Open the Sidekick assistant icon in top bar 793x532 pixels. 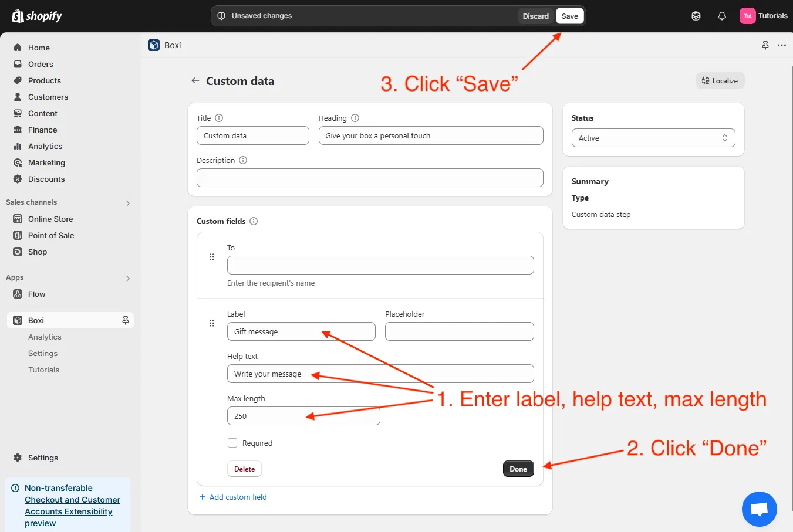point(696,16)
